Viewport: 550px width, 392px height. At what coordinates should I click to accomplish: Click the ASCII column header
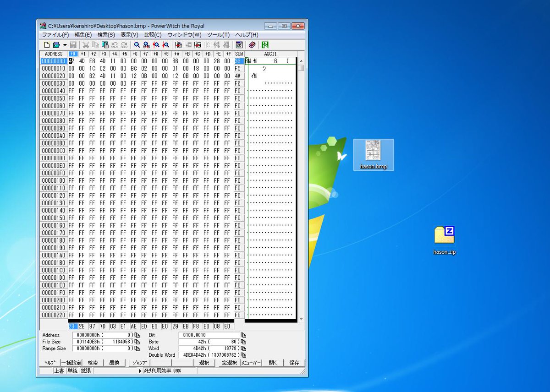click(x=270, y=54)
